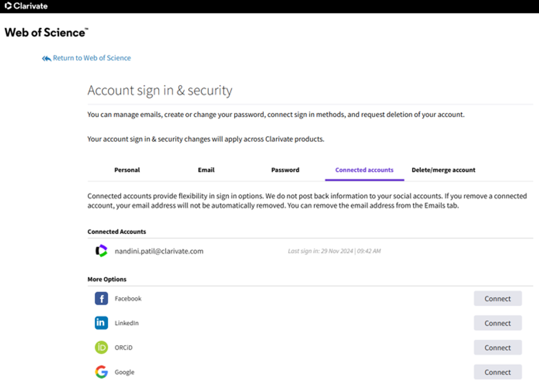This screenshot has width=539, height=392.
Task: Click the LinkedIn icon
Action: coord(101,323)
